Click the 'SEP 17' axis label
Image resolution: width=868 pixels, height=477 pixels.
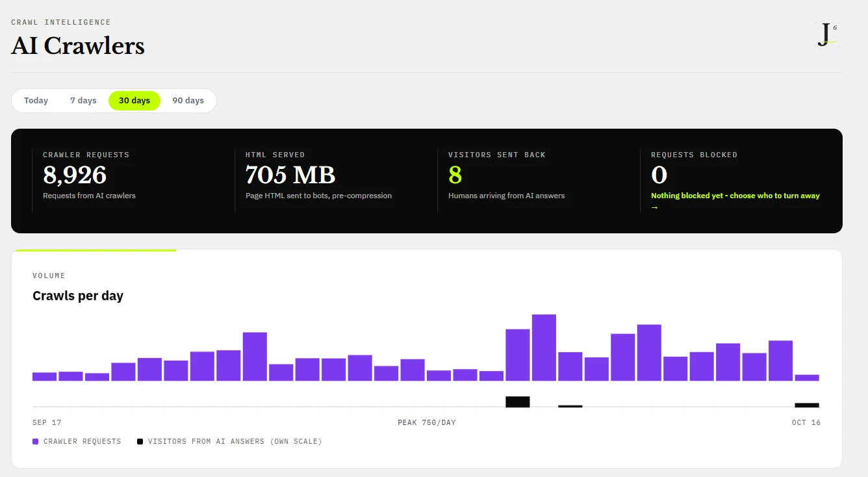tap(47, 423)
